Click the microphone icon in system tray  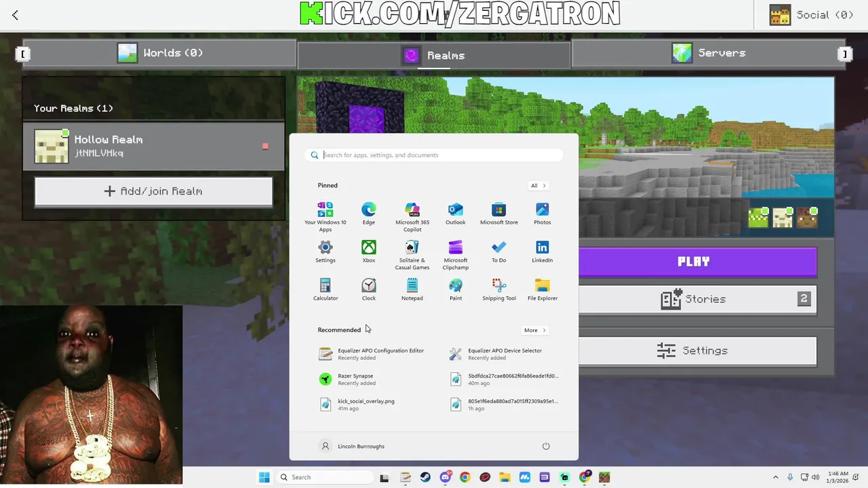tap(790, 477)
